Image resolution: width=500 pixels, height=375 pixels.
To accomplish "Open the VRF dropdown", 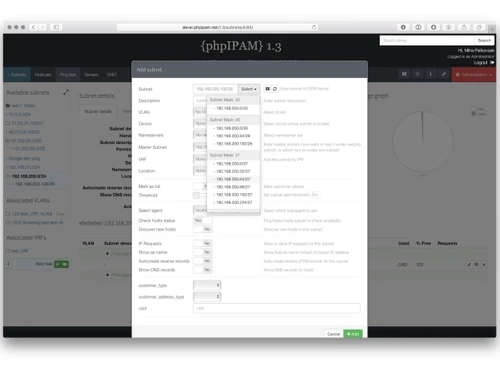I will pos(200,159).
